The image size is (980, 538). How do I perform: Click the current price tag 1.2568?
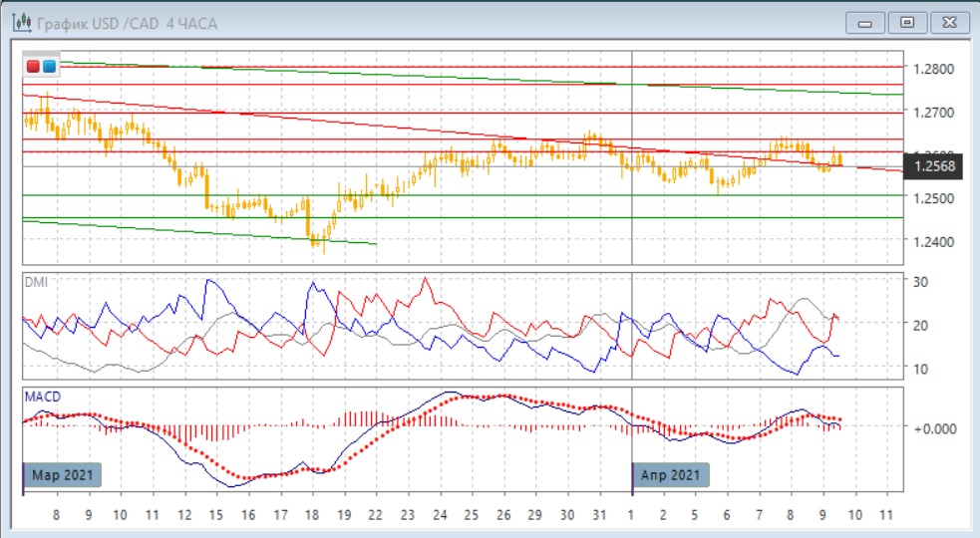pos(933,165)
